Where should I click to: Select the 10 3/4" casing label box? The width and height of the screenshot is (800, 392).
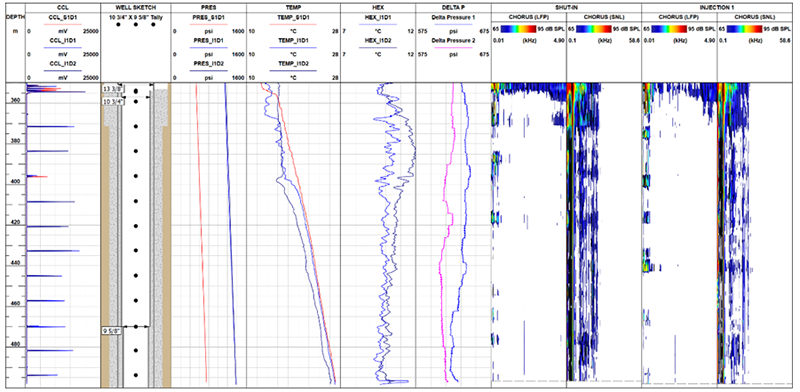click(113, 102)
